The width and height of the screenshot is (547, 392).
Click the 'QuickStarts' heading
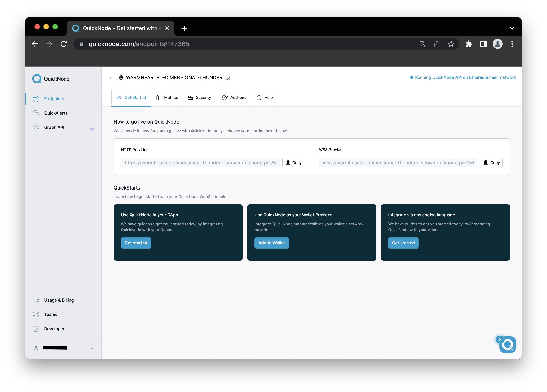click(x=127, y=188)
